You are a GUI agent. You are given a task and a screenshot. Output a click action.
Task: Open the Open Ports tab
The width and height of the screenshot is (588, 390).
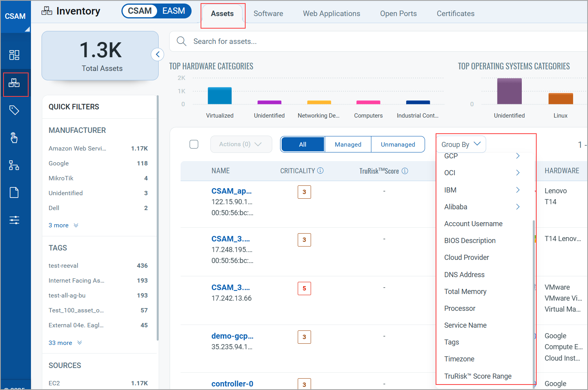click(x=398, y=14)
